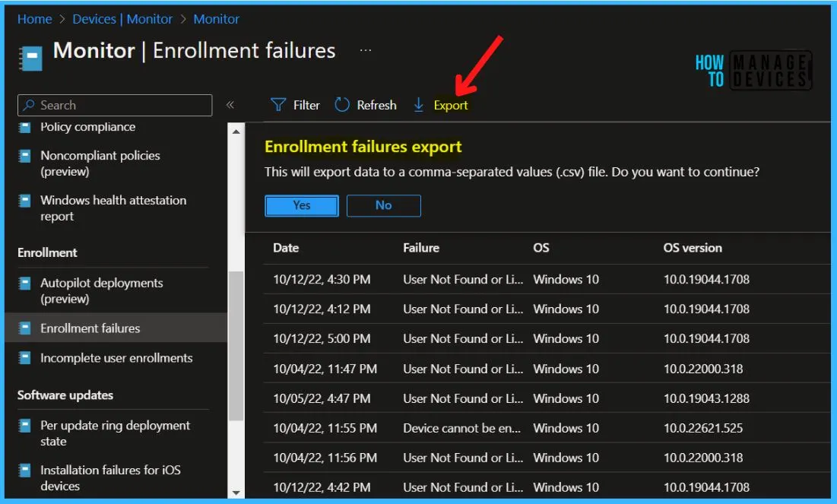This screenshot has width=837, height=504.
Task: Select the row dated 10/12/22, 4:12 PM
Action: pos(547,309)
